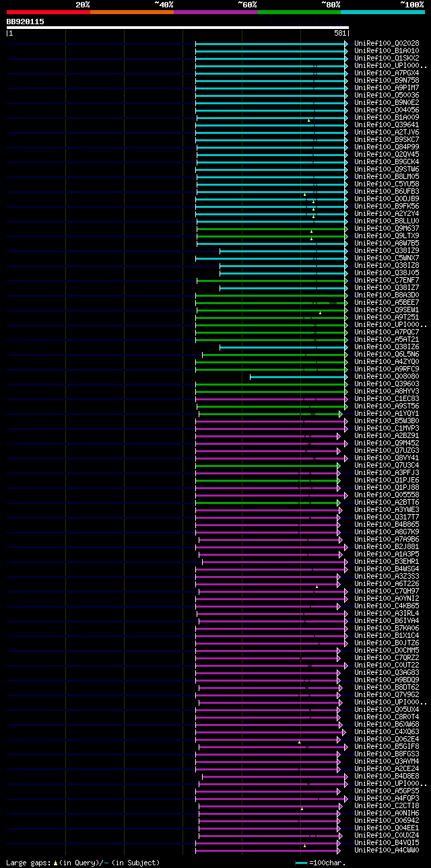The height and width of the screenshot is (868, 431).
Task: Click the cyan arrowhead on the B8LLU0 row
Action: pyautogui.click(x=346, y=221)
